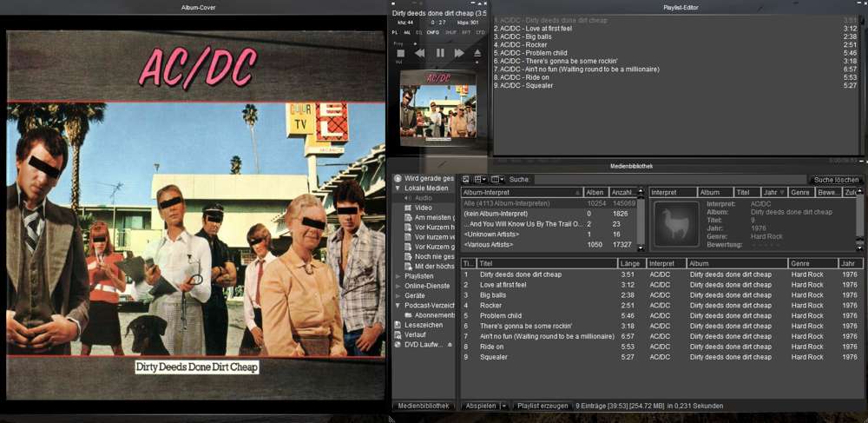Pause the current song
The image size is (868, 423).
(440, 53)
